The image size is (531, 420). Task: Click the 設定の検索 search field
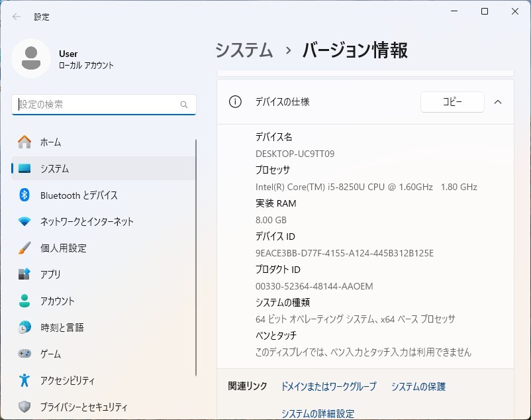coord(104,105)
